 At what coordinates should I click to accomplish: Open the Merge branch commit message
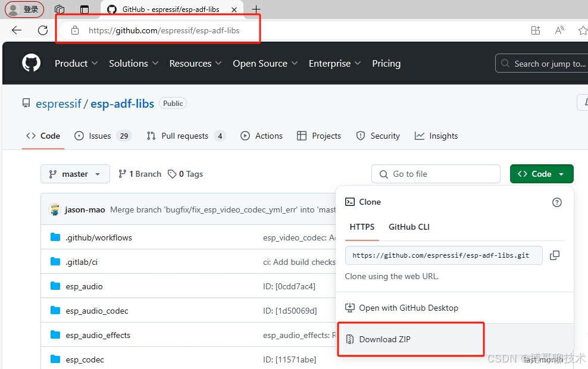(x=223, y=209)
